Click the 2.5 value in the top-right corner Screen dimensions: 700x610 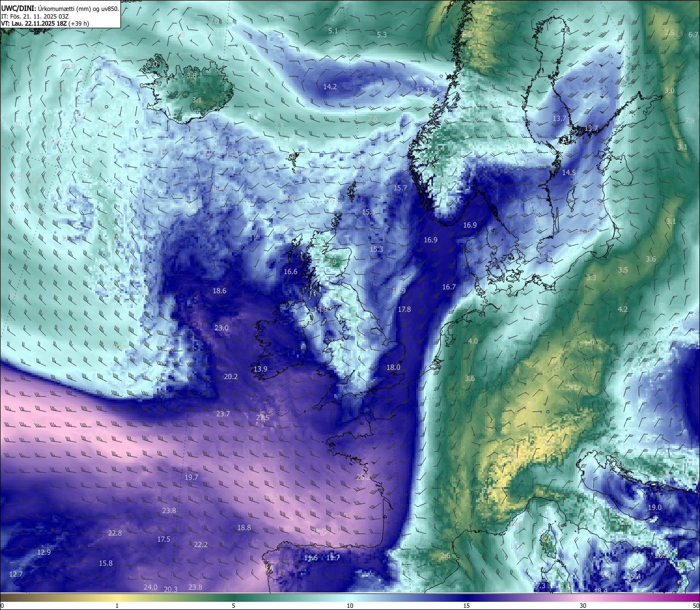[669, 33]
